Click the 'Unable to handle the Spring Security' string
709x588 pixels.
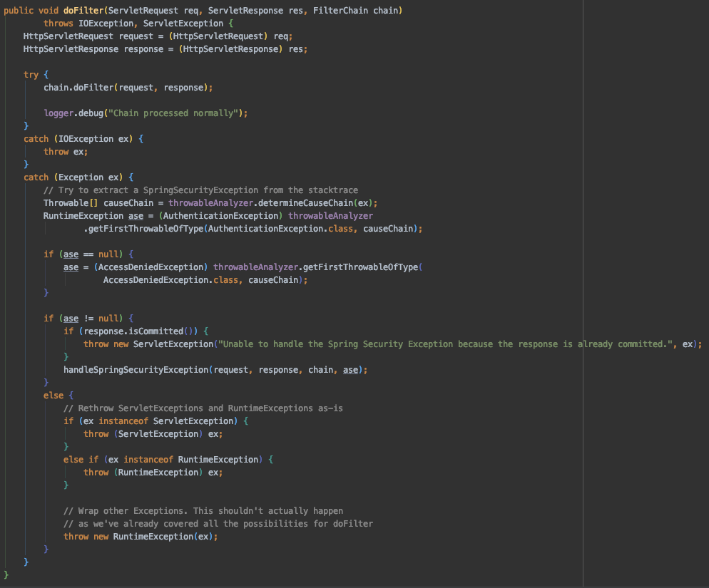point(445,344)
